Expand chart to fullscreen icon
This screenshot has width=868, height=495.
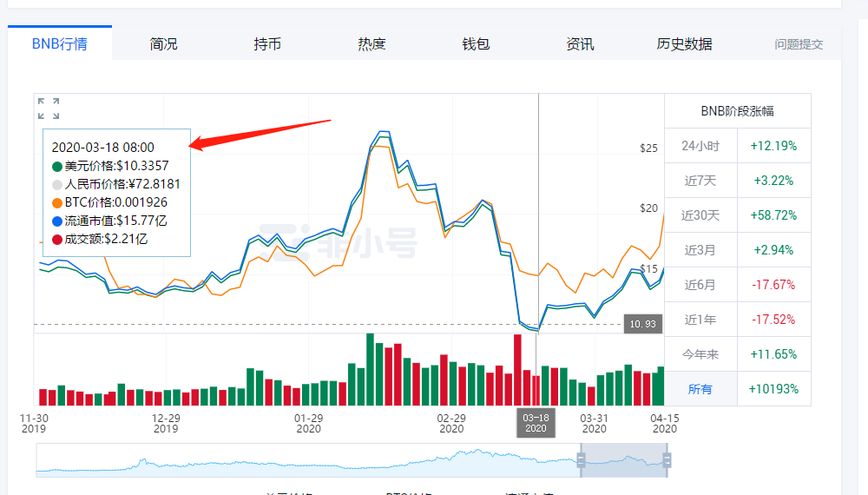point(49,109)
